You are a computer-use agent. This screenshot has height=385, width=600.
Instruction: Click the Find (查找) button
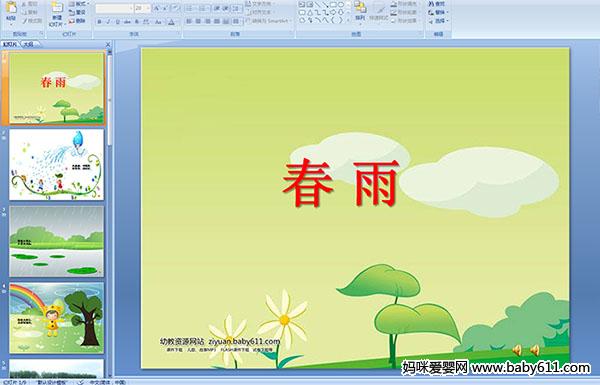click(437, 3)
